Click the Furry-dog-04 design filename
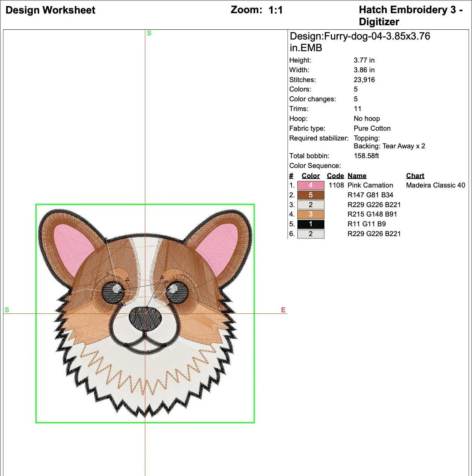The image size is (472, 476). (x=359, y=37)
